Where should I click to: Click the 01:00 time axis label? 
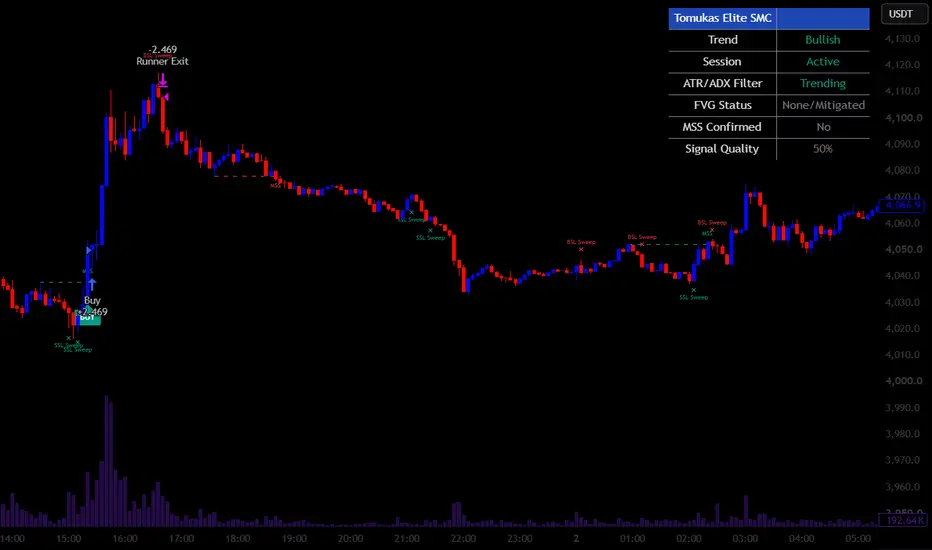(x=632, y=539)
